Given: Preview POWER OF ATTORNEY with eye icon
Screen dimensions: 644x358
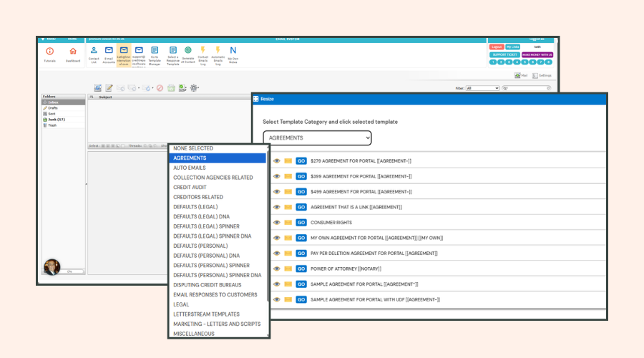Looking at the screenshot, I should click(277, 268).
